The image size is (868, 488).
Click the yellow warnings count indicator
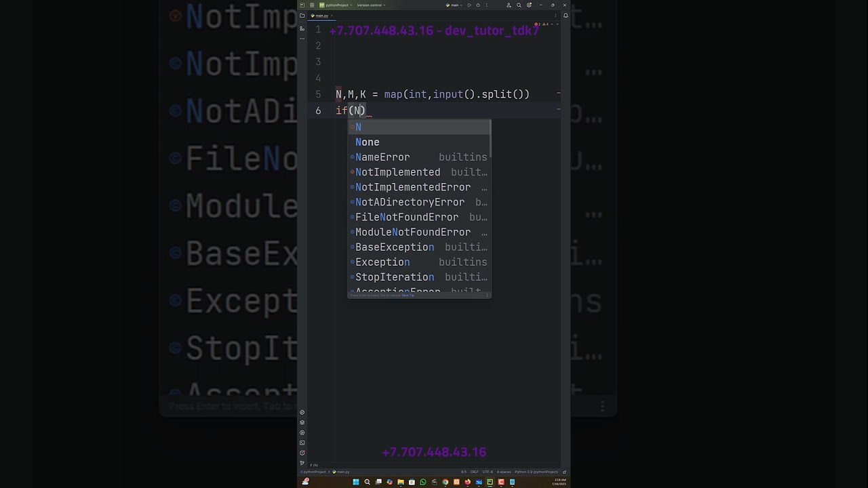pyautogui.click(x=545, y=24)
